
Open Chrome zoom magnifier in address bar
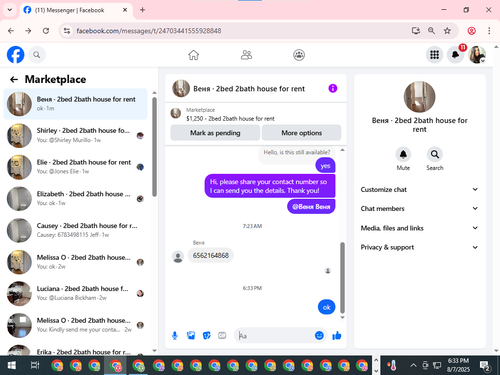(431, 31)
